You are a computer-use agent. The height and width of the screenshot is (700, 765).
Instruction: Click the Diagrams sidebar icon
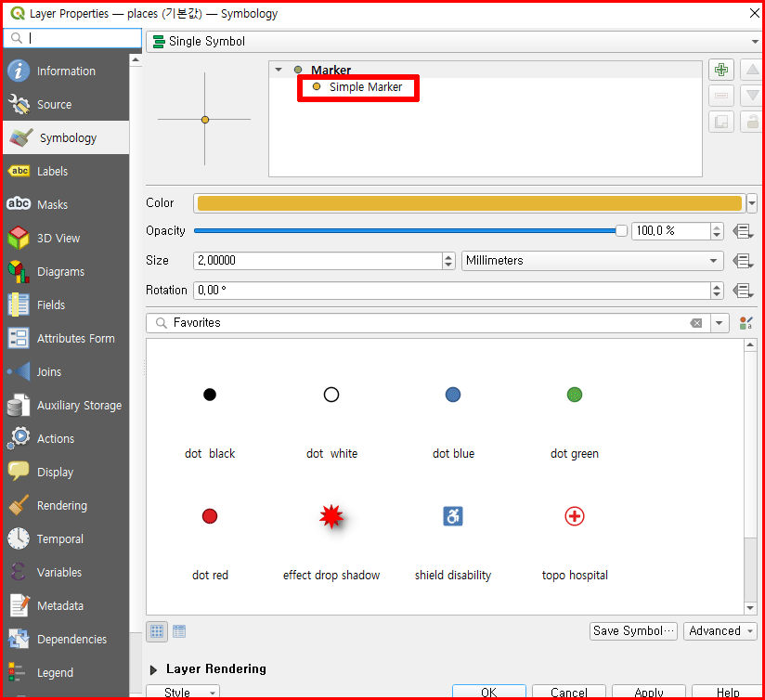[19, 272]
